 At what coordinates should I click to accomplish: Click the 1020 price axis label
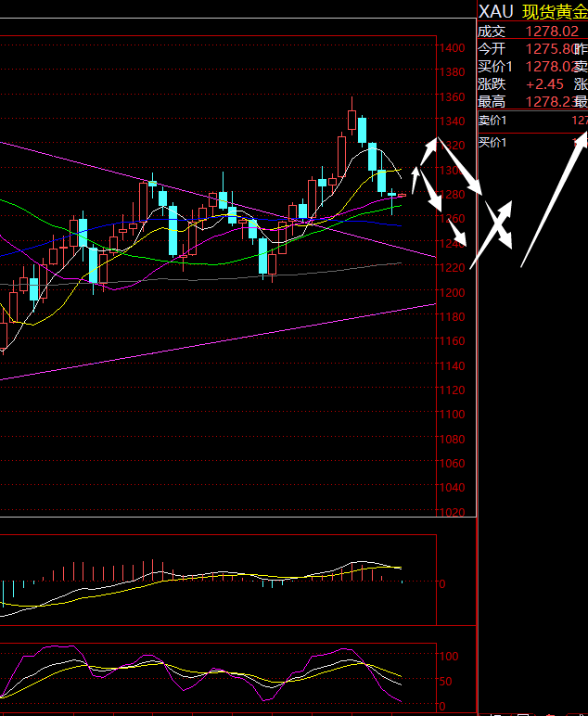click(452, 512)
